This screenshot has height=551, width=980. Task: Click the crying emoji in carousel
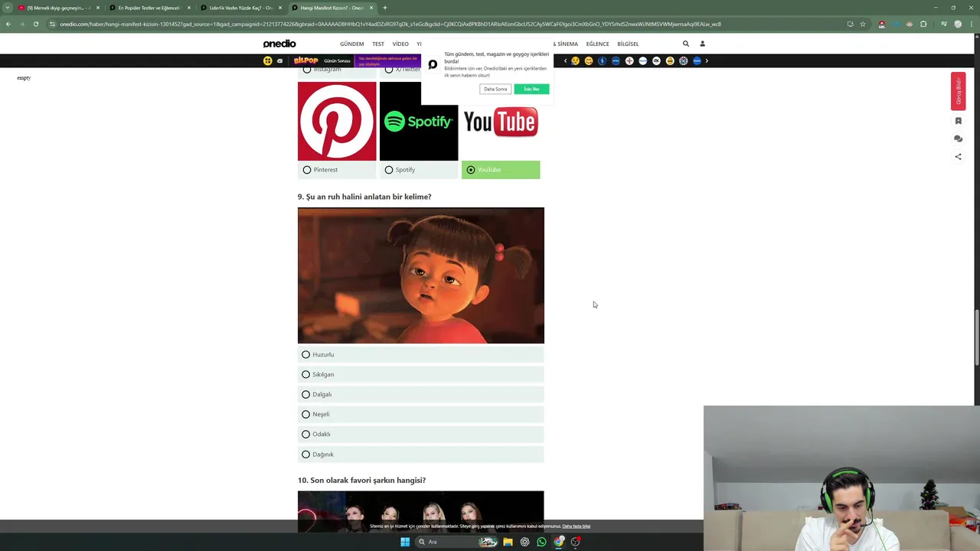tap(575, 60)
